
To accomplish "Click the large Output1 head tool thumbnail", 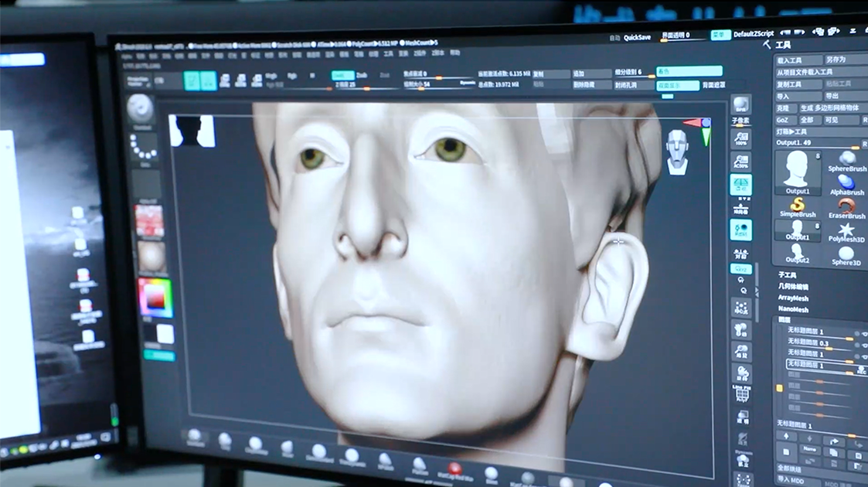I will pos(797,172).
